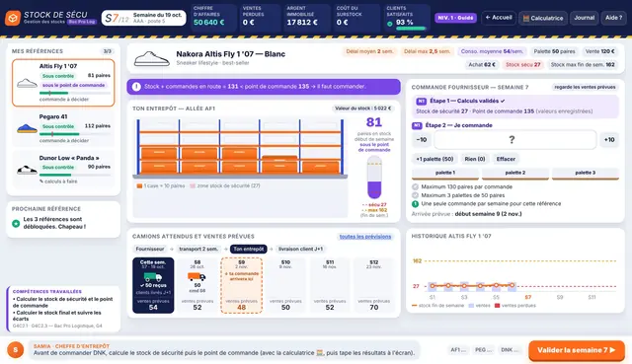632x364 pixels.
Task: Click the vertical stock level gauge
Action: point(374,178)
